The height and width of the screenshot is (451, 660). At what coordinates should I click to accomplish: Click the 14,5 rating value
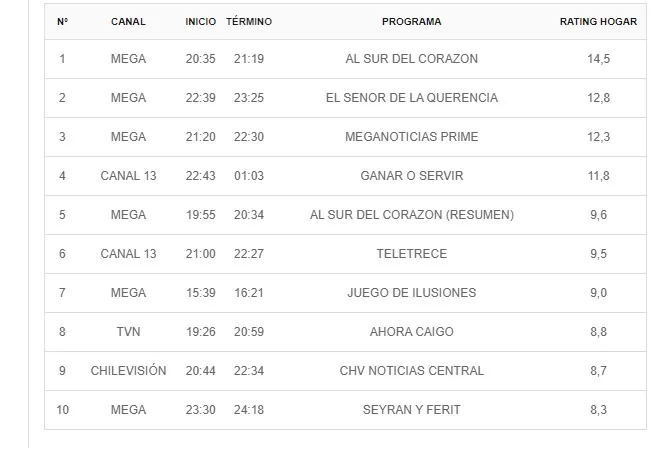(598, 59)
